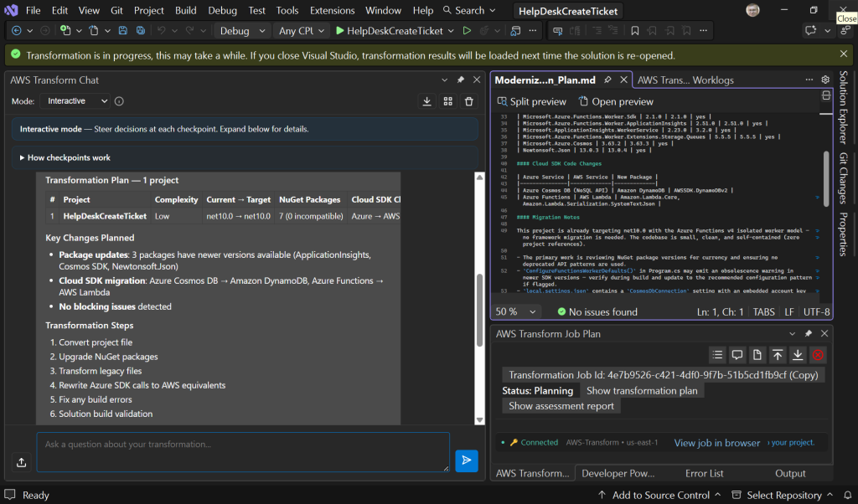Click the notification bell in status bar

click(848, 495)
